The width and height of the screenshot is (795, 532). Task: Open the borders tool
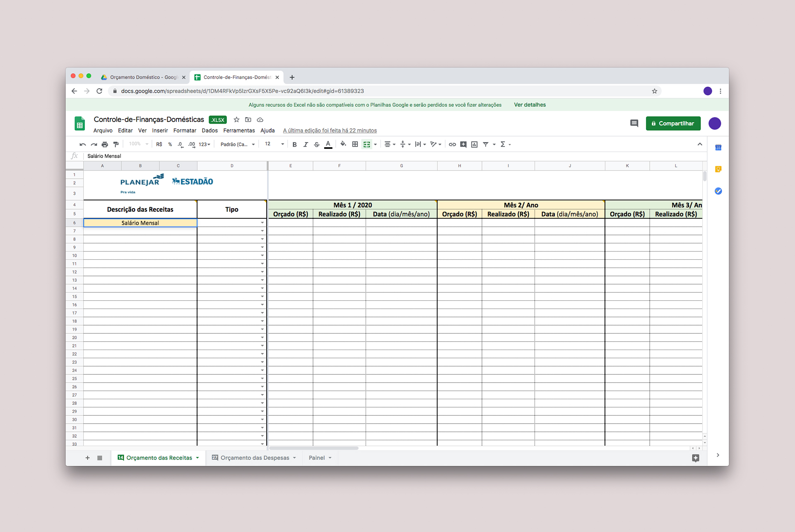click(355, 144)
